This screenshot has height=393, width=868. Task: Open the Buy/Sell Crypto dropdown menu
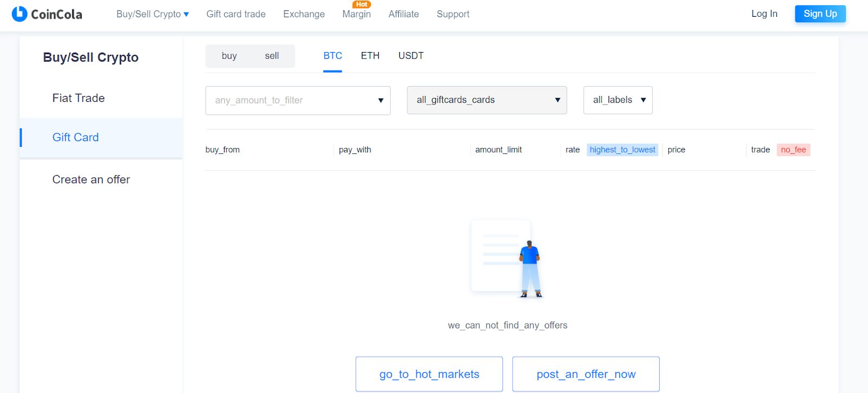[x=152, y=14]
